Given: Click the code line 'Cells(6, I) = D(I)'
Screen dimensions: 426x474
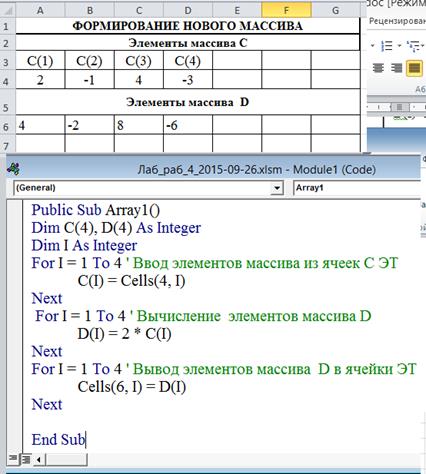Looking at the screenshot, I should tap(132, 387).
